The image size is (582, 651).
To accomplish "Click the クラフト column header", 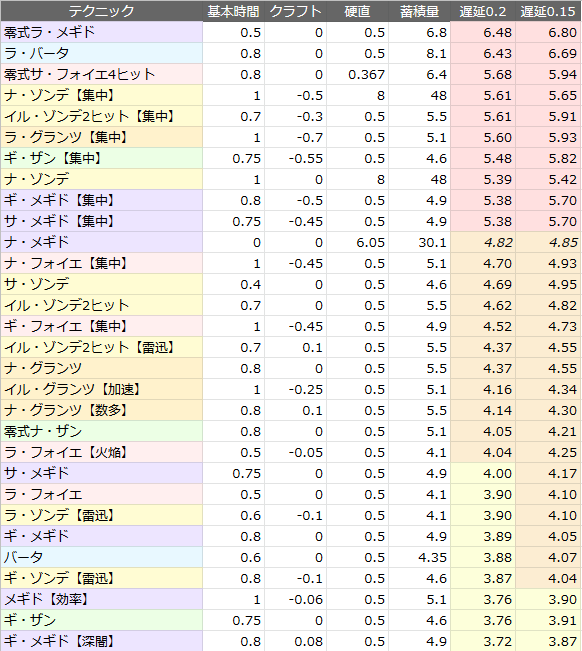I will tap(295, 11).
